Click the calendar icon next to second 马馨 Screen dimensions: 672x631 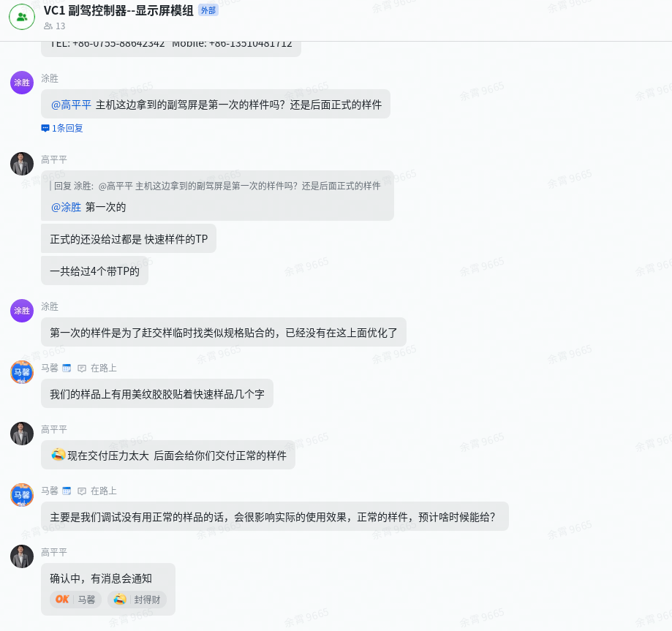pyautogui.click(x=67, y=491)
